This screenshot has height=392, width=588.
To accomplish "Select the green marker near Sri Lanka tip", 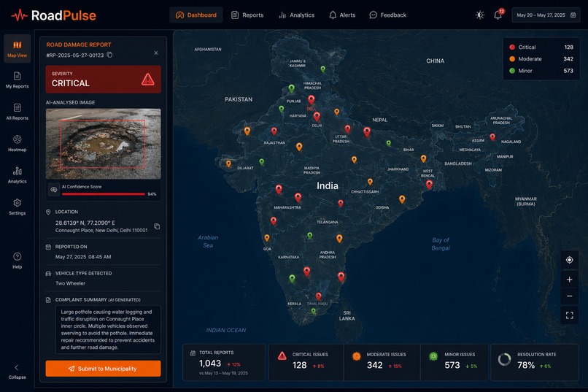I will (314, 311).
